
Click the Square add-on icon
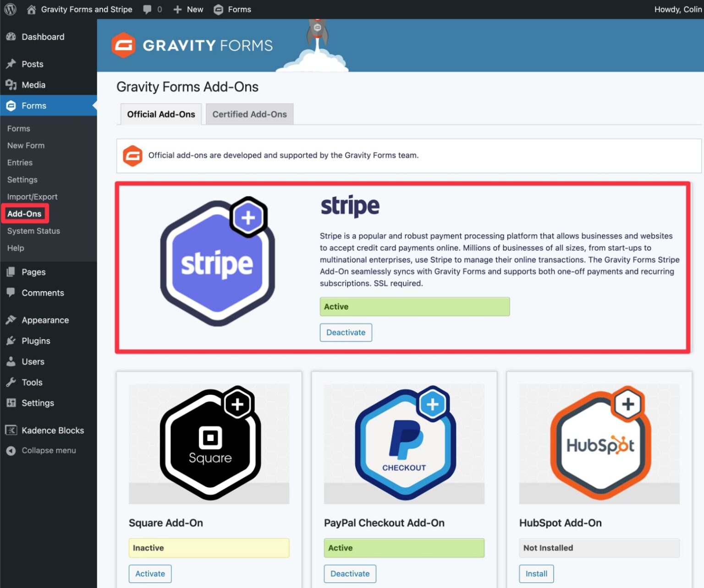[x=209, y=442]
